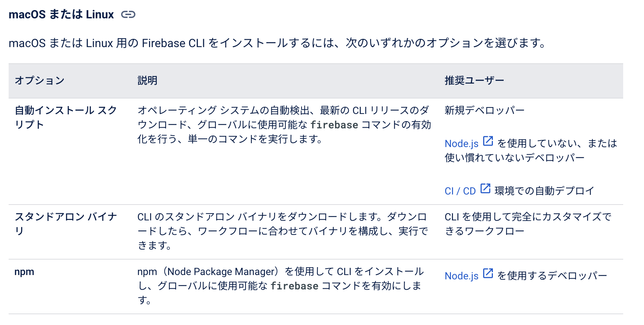Click firebase code text in npm description

[x=294, y=286]
